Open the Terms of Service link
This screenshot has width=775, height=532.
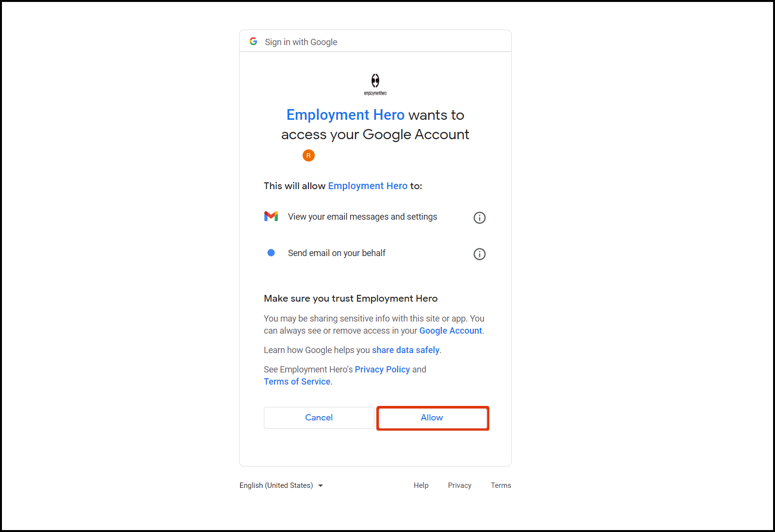(297, 382)
